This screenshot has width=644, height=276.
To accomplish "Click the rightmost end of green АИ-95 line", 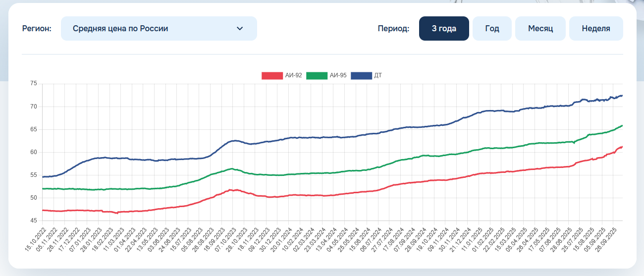I will point(622,126).
